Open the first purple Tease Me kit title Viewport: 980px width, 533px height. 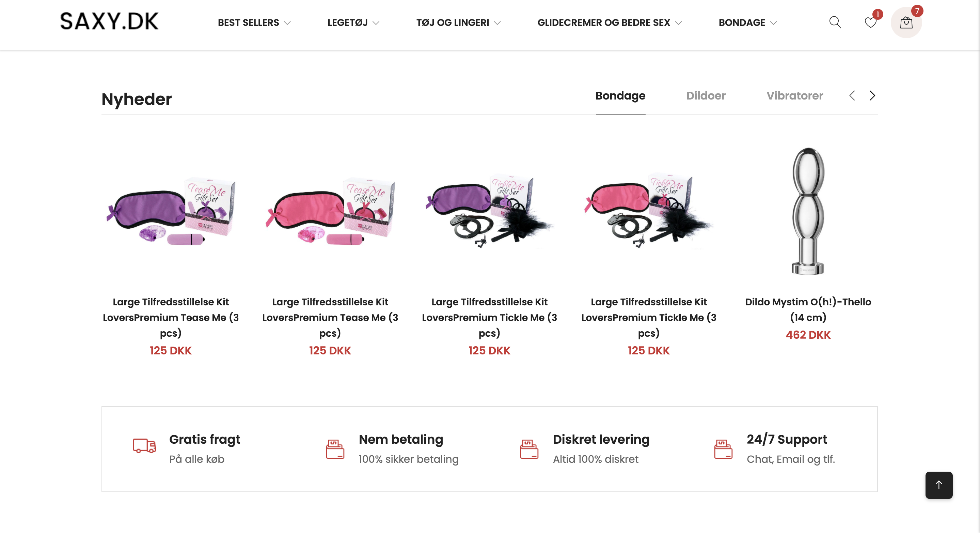pos(171,317)
